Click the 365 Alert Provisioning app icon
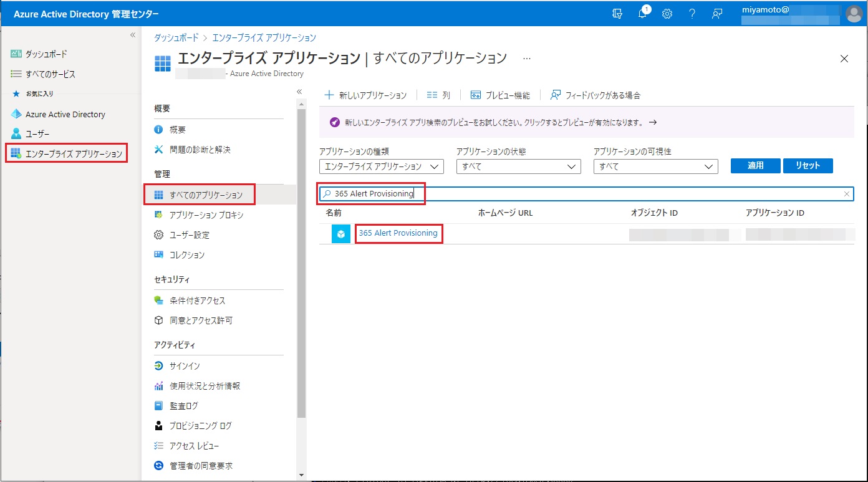The height and width of the screenshot is (482, 868). point(341,234)
